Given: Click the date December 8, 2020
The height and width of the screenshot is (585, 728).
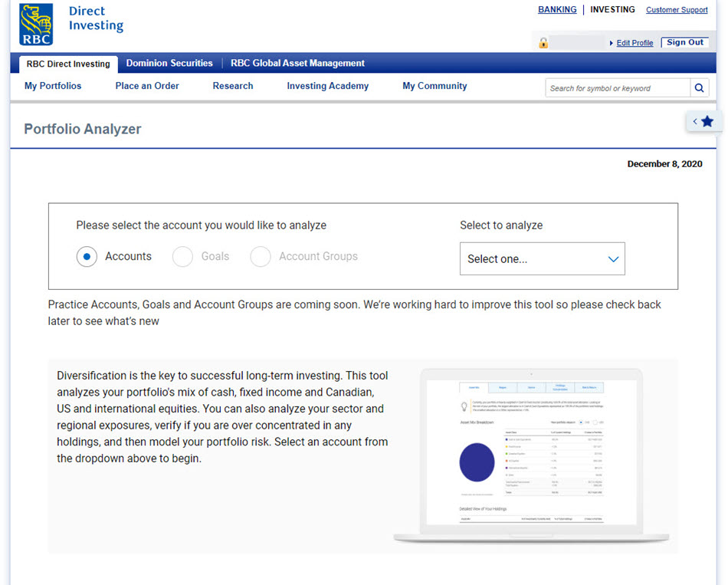Looking at the screenshot, I should point(665,164).
